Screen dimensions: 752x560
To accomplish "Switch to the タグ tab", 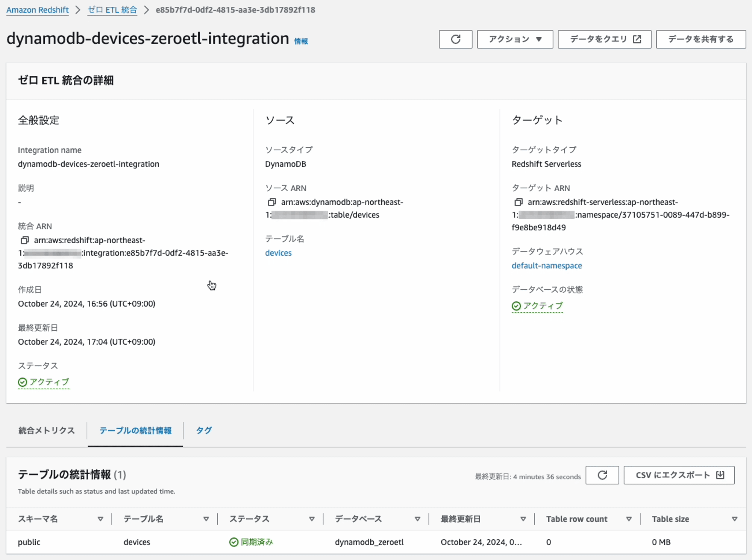I will coord(204,430).
